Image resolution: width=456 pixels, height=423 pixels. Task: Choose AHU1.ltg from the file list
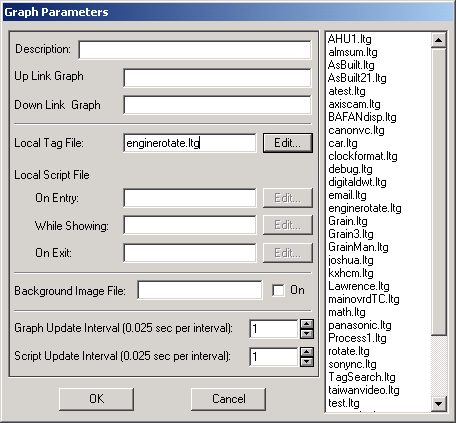[x=349, y=39]
